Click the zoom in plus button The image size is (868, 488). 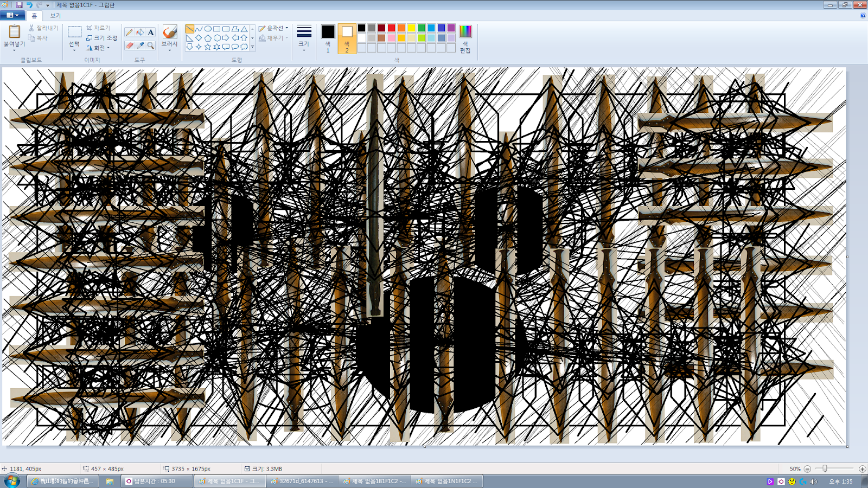coord(863,468)
